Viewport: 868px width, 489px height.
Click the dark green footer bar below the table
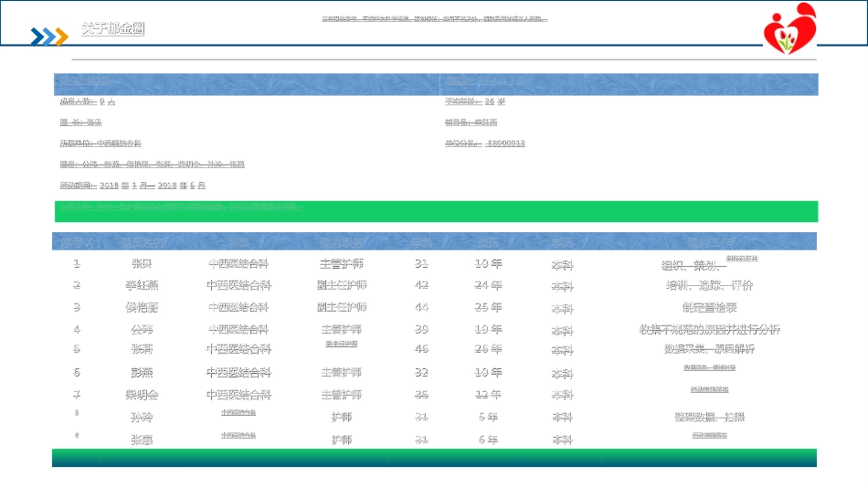435,458
